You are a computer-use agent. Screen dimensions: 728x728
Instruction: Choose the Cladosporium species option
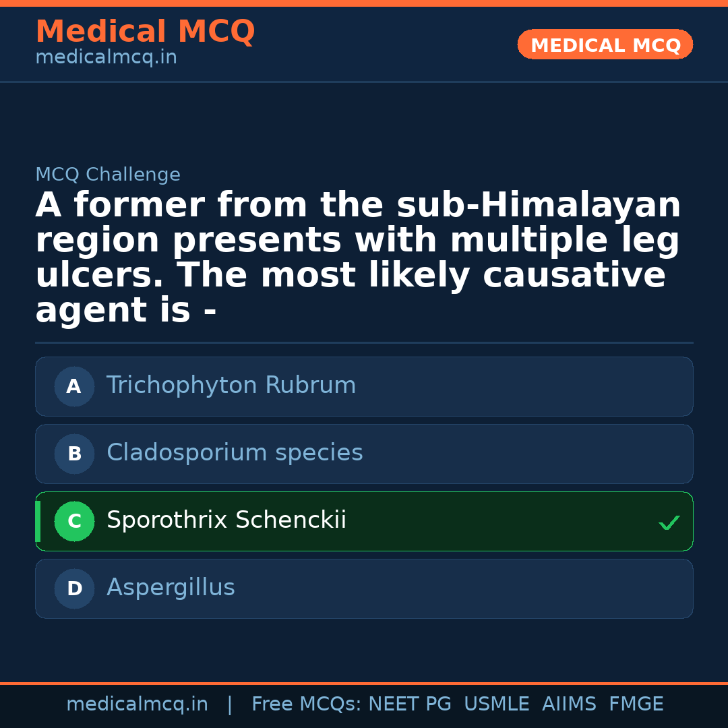pos(235,454)
